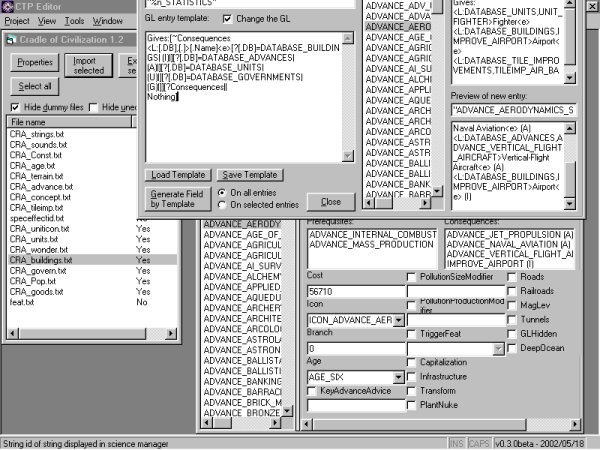Open the Project menu
Image resolution: width=600 pixels, height=450 pixels.
(x=17, y=20)
